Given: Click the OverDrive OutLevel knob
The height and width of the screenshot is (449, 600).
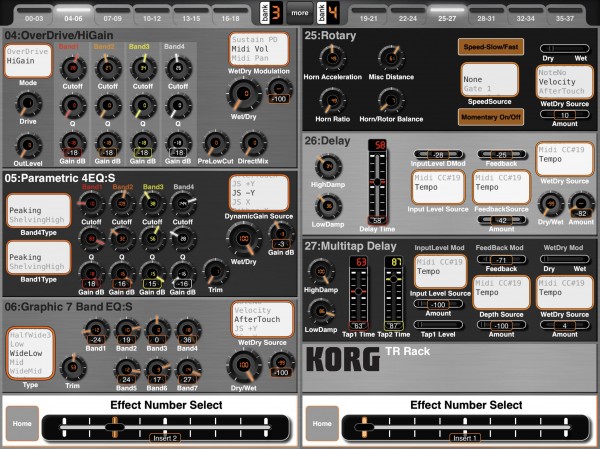Looking at the screenshot, I should (28, 145).
